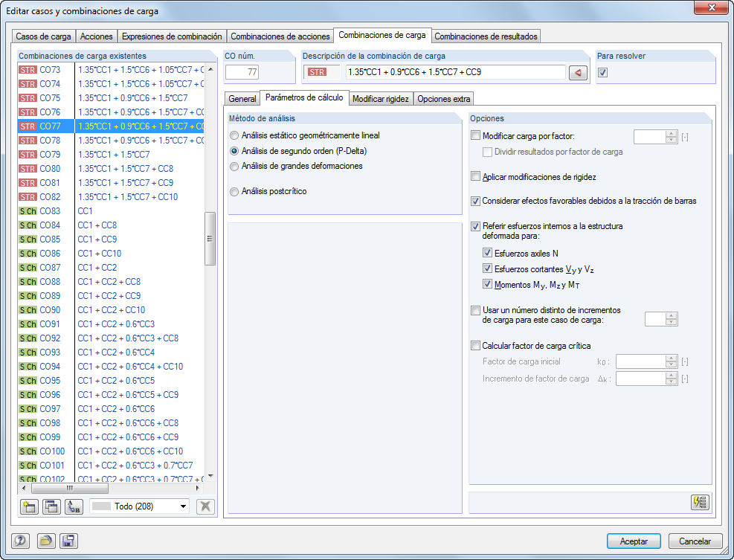The image size is (734, 560).
Task: Enable Usar número distinto de incrementos
Action: [x=476, y=310]
